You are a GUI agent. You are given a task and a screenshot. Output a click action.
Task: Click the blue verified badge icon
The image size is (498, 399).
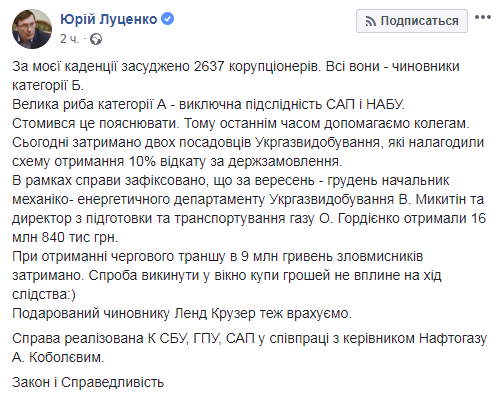pyautogui.click(x=168, y=19)
